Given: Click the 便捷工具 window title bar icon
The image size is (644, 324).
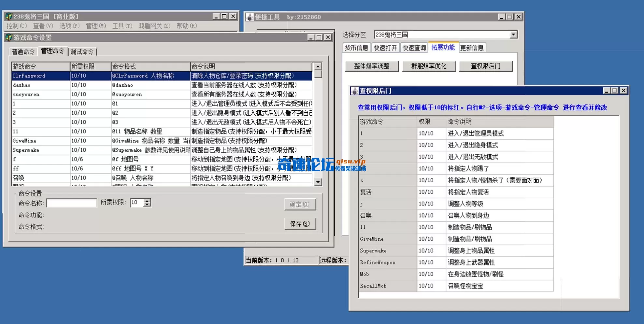Looking at the screenshot, I should 249,17.
